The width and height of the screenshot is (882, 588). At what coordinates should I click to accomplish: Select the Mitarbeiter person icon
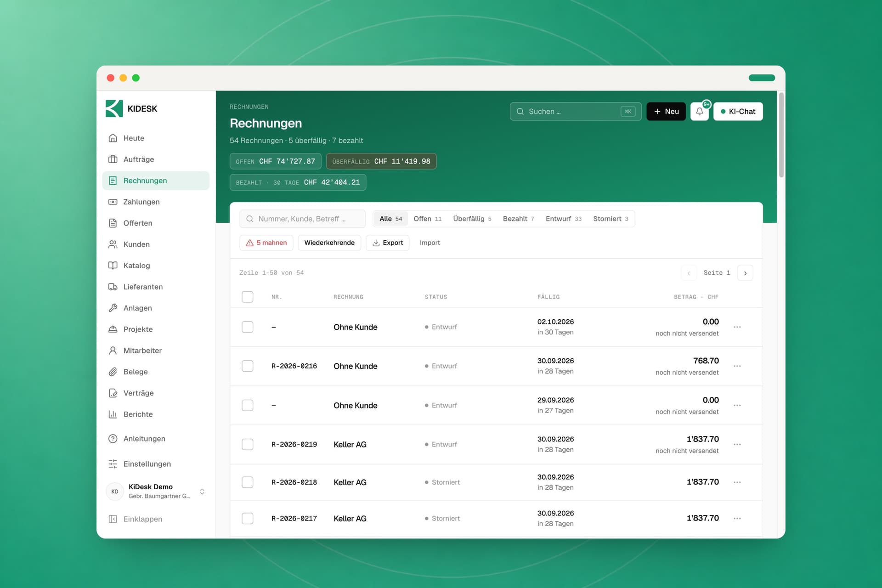tap(113, 350)
